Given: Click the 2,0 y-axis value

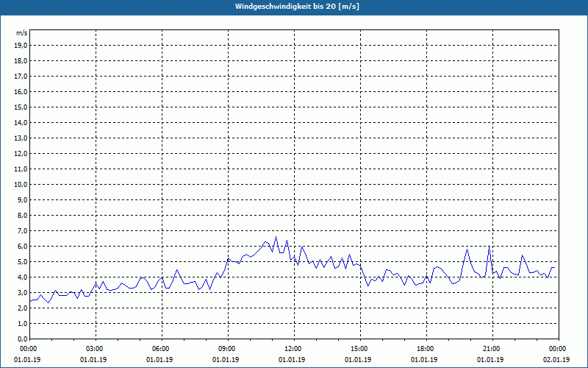Looking at the screenshot, I should pos(22,308).
